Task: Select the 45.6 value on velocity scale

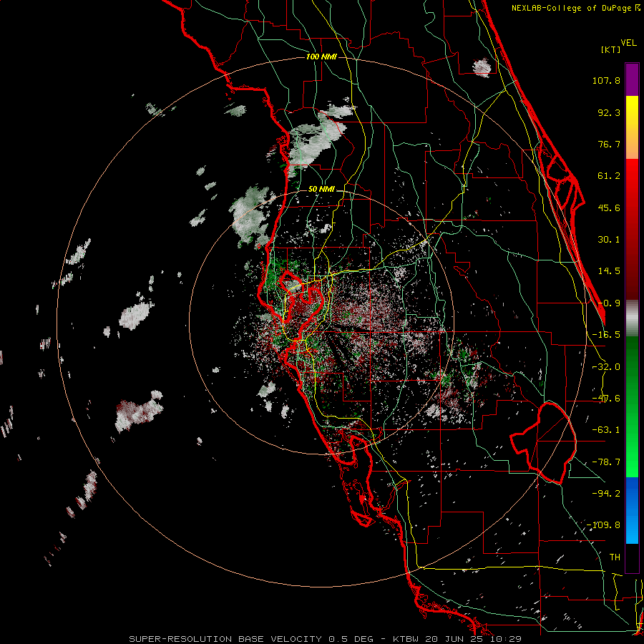Action: 609,208
